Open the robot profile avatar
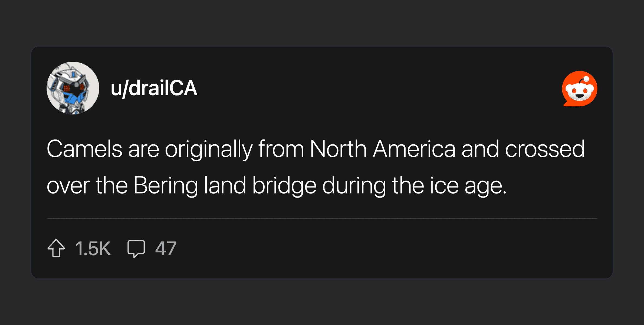The image size is (644, 325). coord(73,88)
